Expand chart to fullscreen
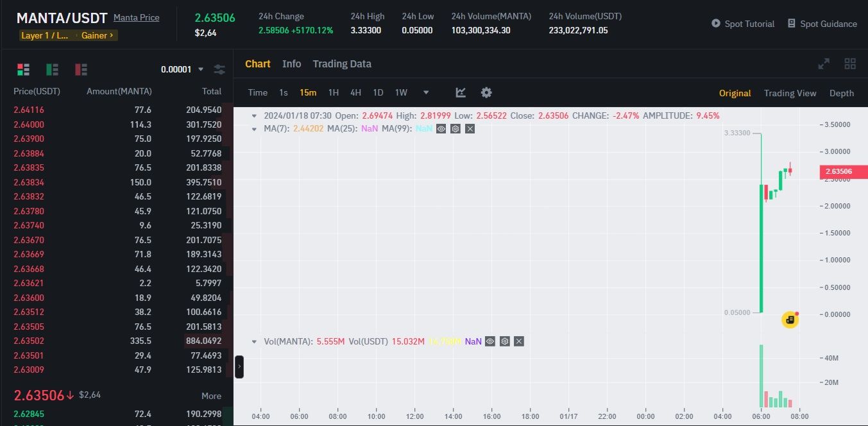Screen dimensions: 868x426 (x=824, y=64)
